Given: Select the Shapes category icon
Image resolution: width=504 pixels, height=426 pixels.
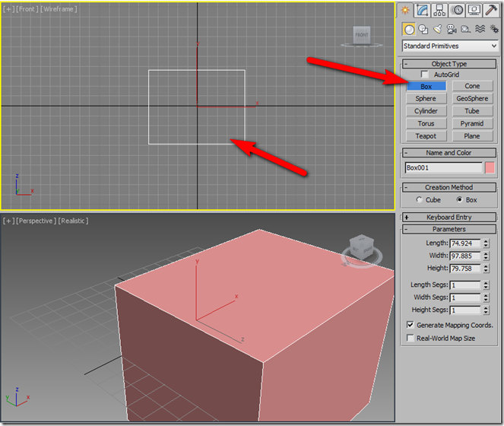Looking at the screenshot, I should [423, 30].
